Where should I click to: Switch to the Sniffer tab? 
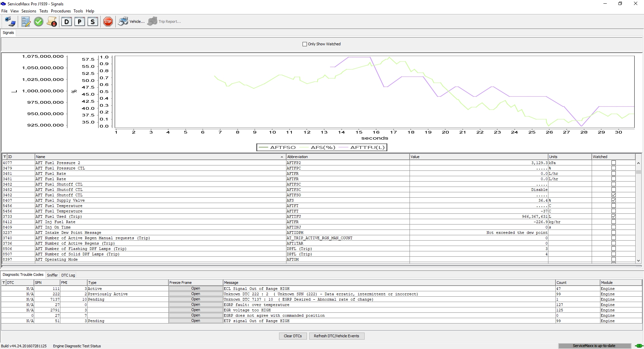[52, 275]
